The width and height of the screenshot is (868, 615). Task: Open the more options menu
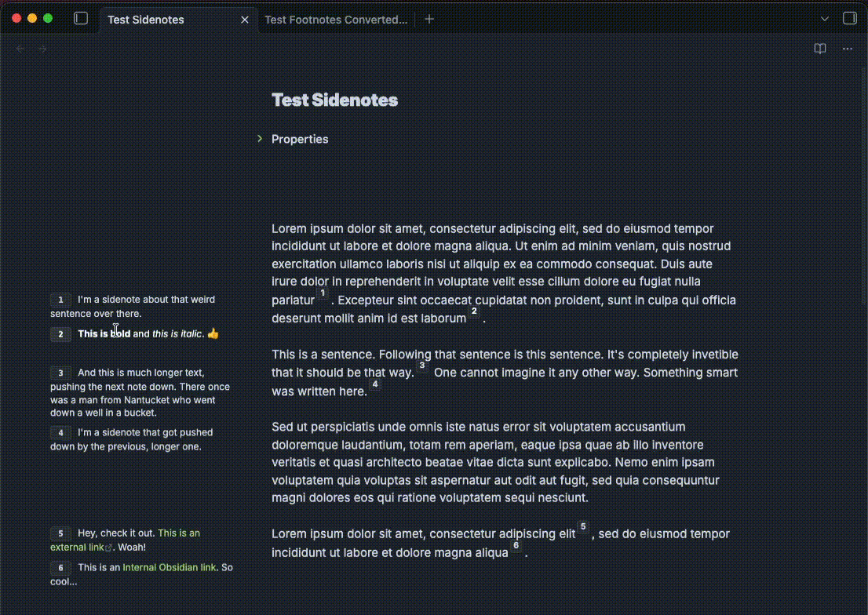coord(847,49)
